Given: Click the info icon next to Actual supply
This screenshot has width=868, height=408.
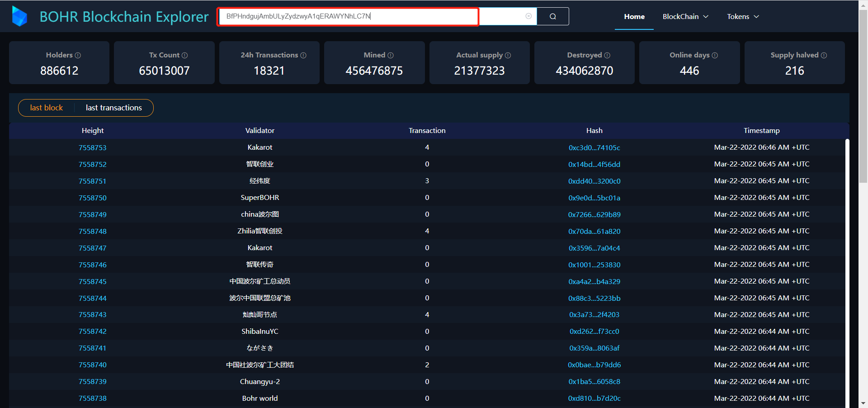Looking at the screenshot, I should click(x=508, y=55).
